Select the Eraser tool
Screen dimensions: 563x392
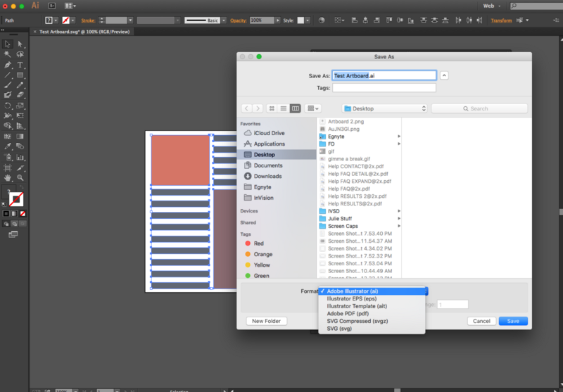tap(20, 95)
